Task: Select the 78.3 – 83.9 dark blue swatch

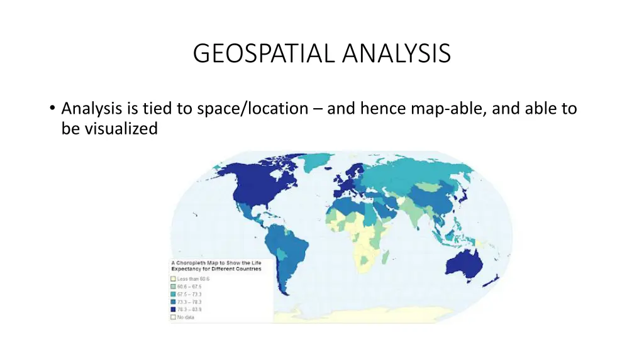Action: (x=174, y=309)
